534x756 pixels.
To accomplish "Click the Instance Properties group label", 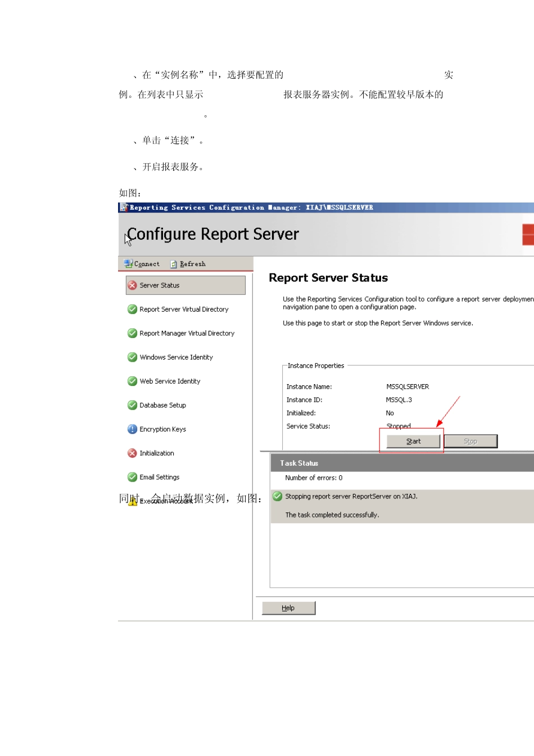I will click(x=316, y=366).
